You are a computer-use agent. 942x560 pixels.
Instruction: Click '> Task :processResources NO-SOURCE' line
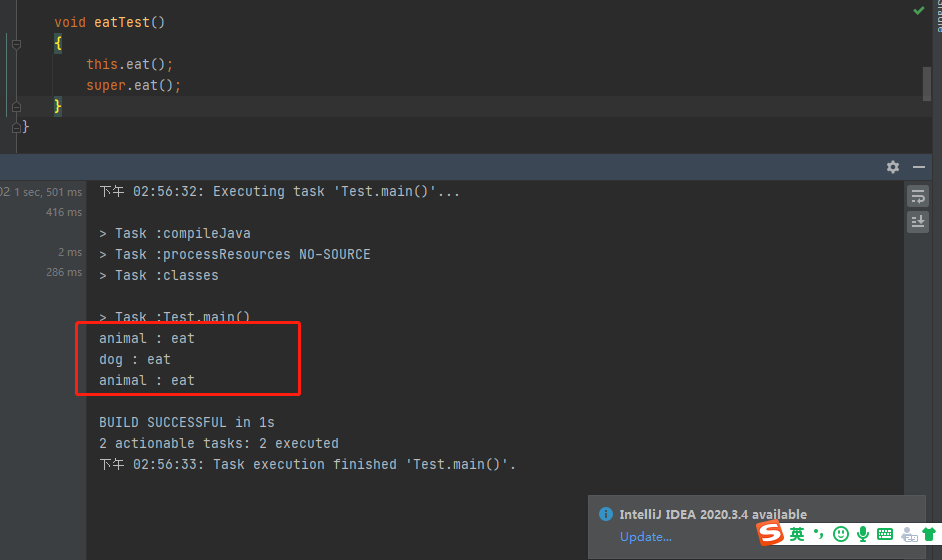pos(235,254)
